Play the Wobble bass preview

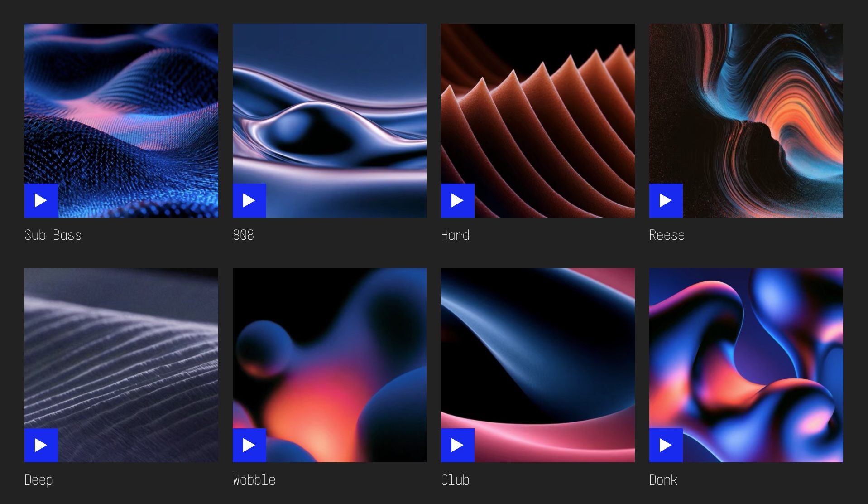pos(249,445)
